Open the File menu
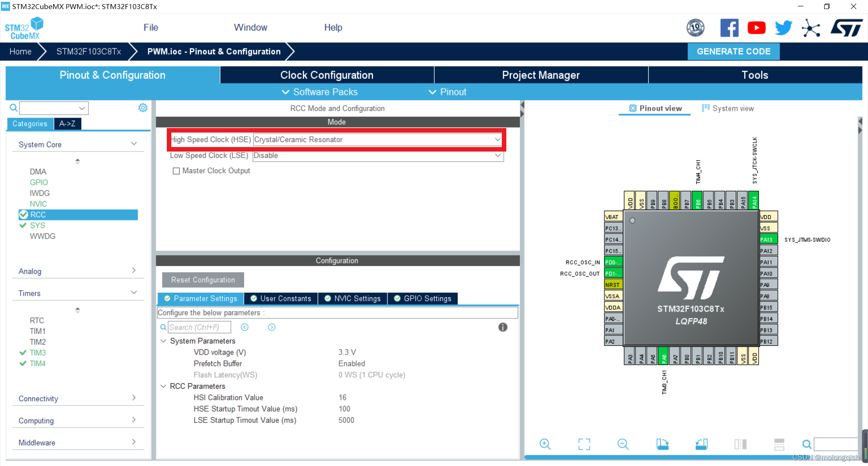Viewport: 868px width, 466px height. pyautogui.click(x=151, y=28)
